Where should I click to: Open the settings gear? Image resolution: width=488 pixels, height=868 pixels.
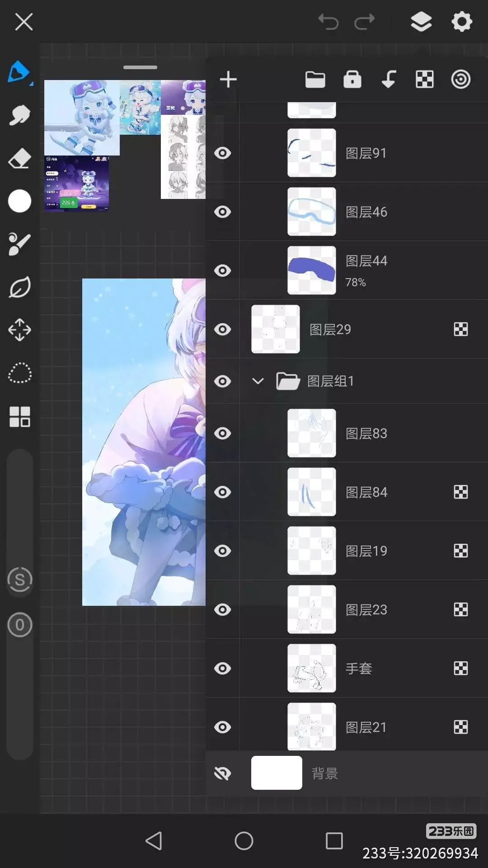click(462, 21)
